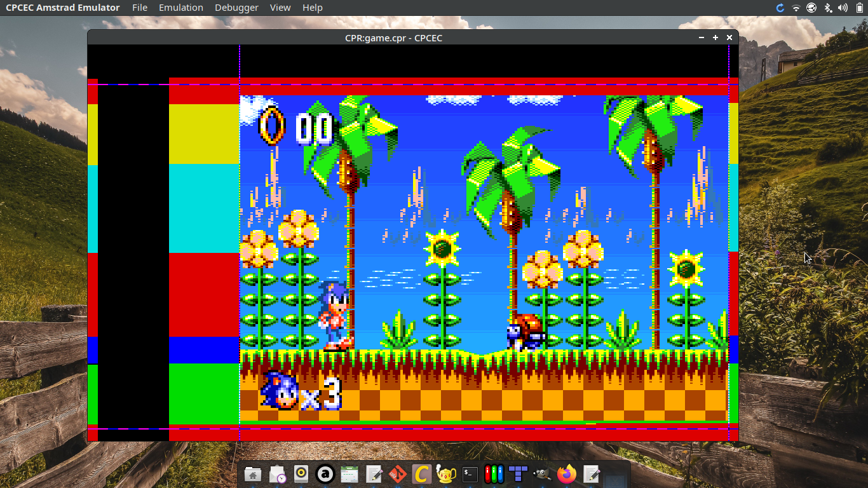The height and width of the screenshot is (488, 868).
Task: Open the Help menu
Action: 313,8
